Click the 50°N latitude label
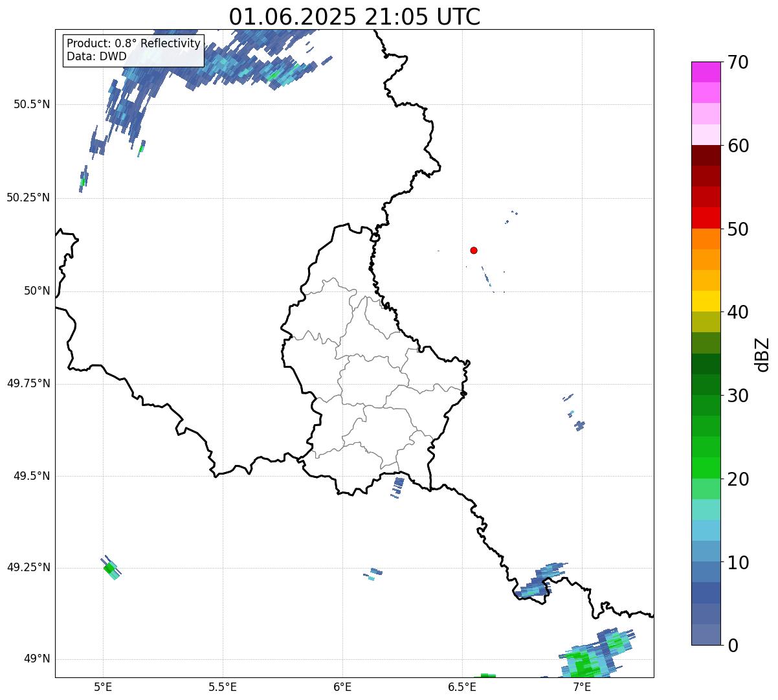This screenshot has width=778, height=700. pos(37,291)
